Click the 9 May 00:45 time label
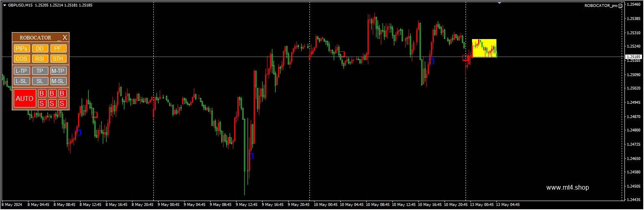The width and height of the screenshot is (644, 210). click(169, 205)
